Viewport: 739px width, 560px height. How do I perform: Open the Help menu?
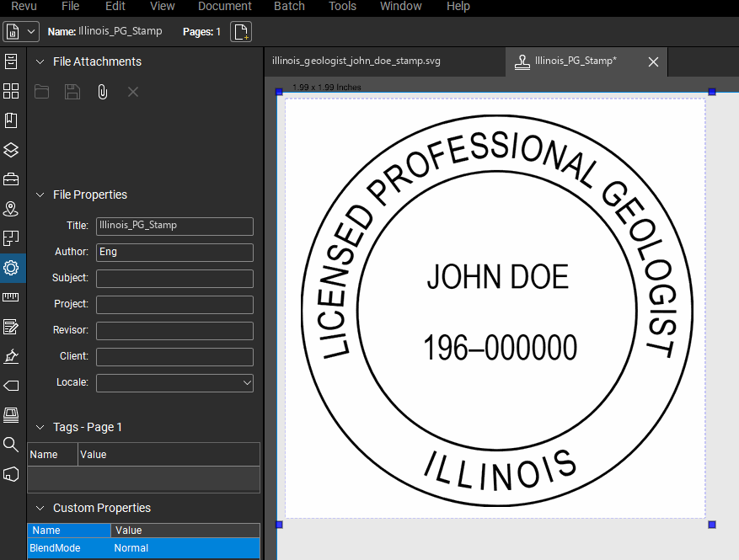tap(458, 6)
